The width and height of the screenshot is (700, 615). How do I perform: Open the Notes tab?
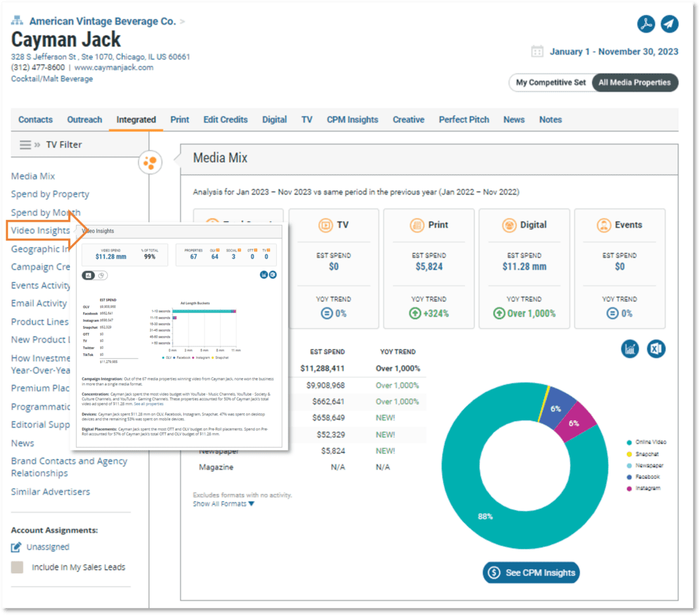point(550,120)
